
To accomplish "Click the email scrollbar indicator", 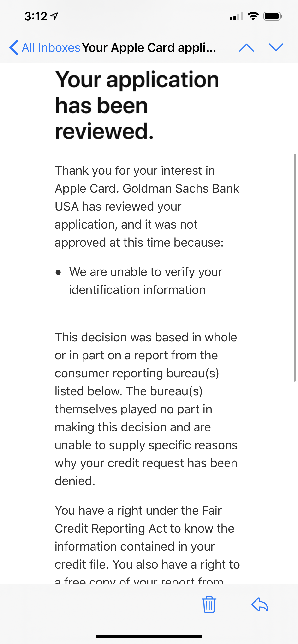I will point(295,268).
